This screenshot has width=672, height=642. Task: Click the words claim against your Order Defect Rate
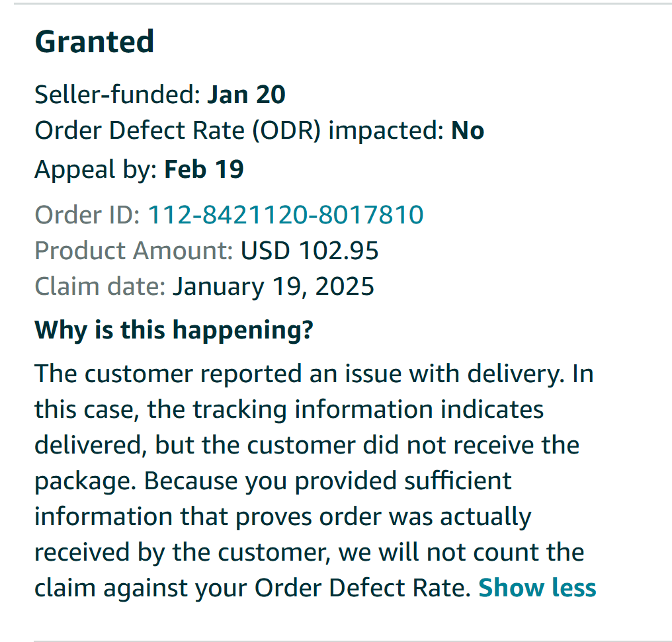(253, 588)
